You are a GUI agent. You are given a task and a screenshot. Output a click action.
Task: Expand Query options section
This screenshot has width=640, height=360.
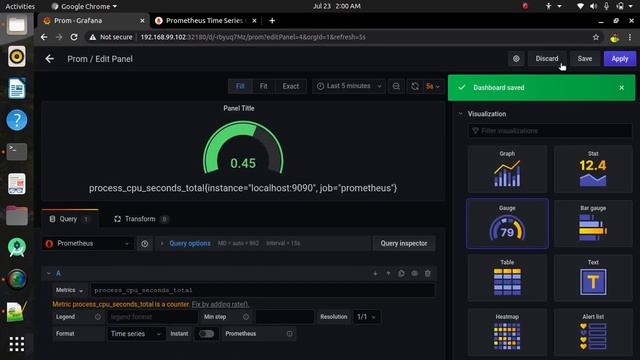tap(190, 243)
